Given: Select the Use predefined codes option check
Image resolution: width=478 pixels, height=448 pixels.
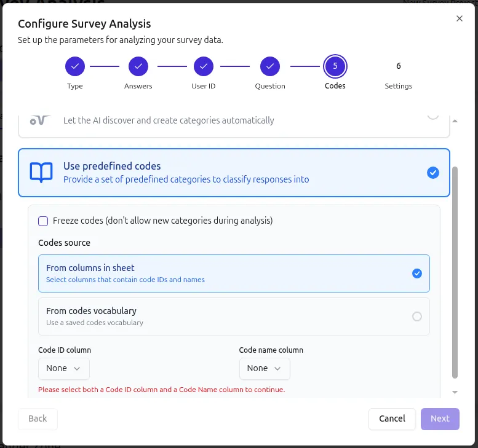Looking at the screenshot, I should coord(432,173).
